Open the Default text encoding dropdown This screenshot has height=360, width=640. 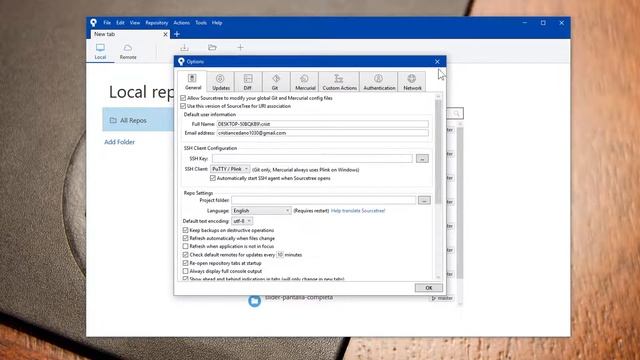click(242, 221)
